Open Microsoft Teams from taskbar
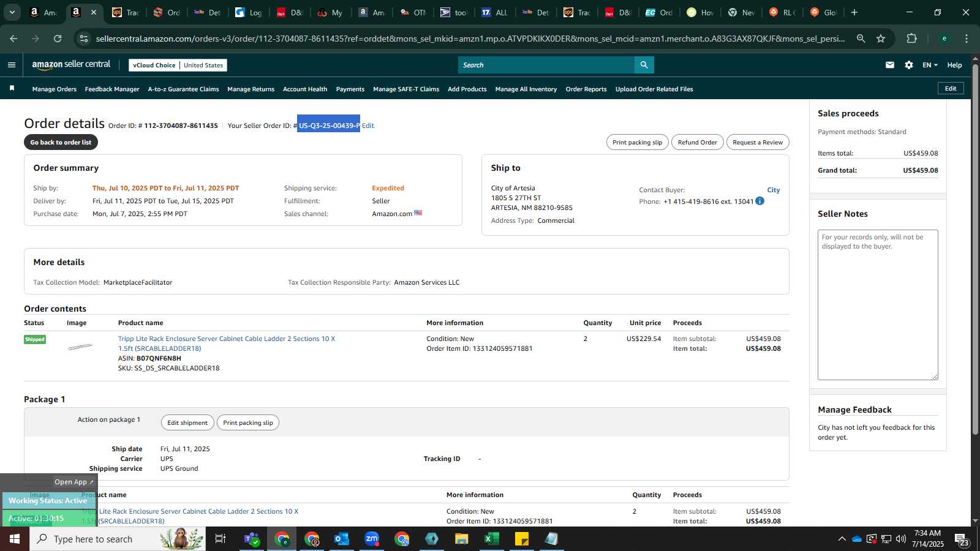Image resolution: width=980 pixels, height=551 pixels. click(x=252, y=539)
